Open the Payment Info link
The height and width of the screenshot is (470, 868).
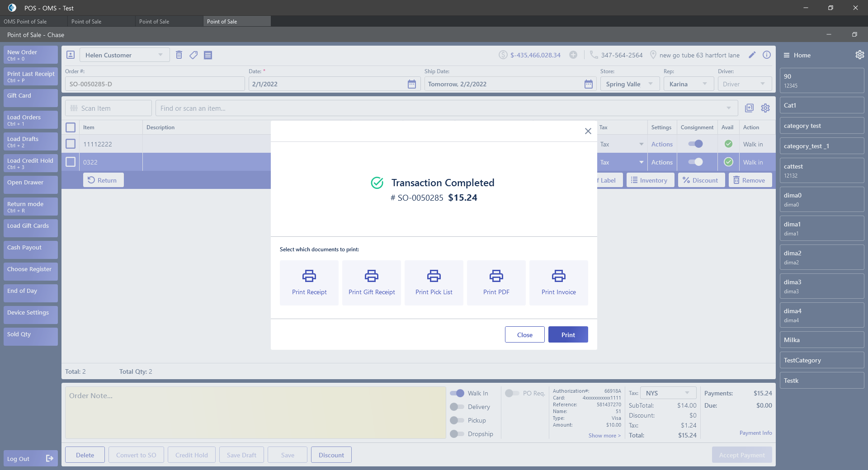pyautogui.click(x=756, y=433)
